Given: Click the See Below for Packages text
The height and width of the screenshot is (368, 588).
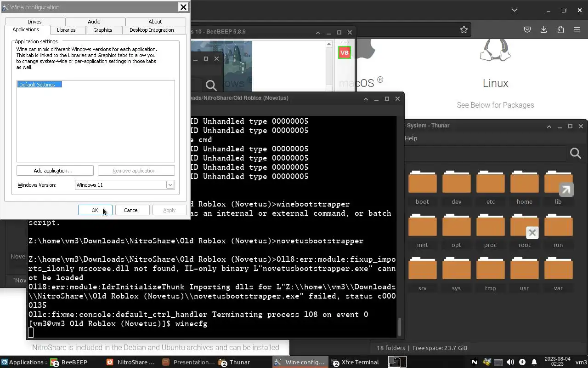Looking at the screenshot, I should (495, 105).
